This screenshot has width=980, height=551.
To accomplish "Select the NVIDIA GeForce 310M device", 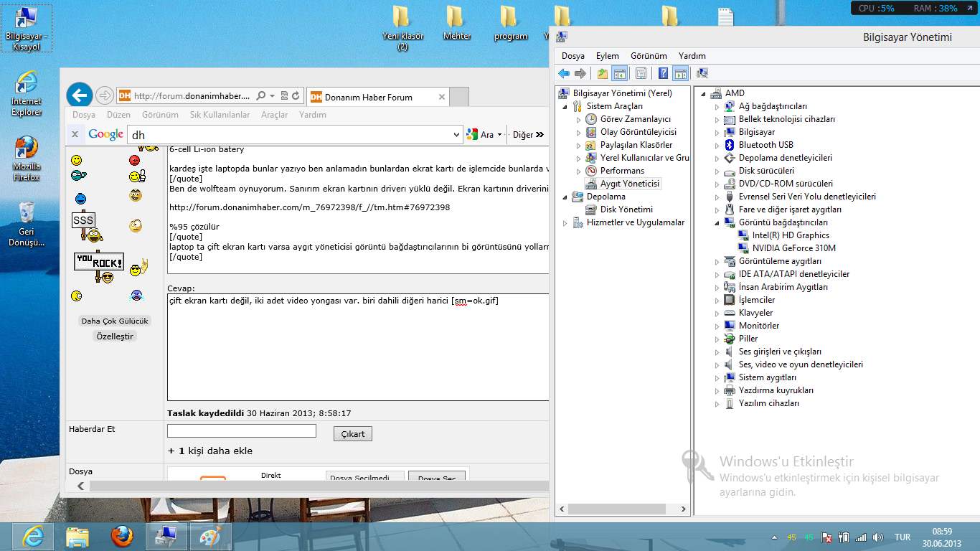I will (x=794, y=248).
